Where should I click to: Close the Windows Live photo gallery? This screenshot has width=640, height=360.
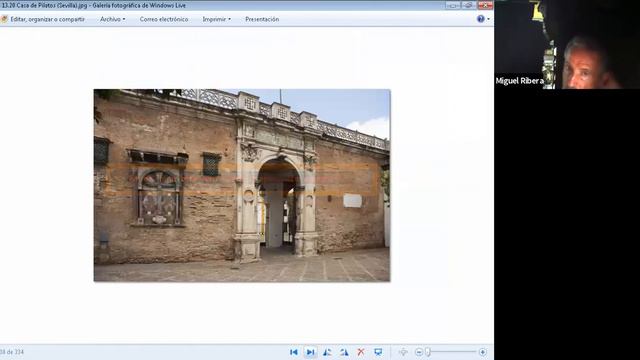tap(485, 5)
